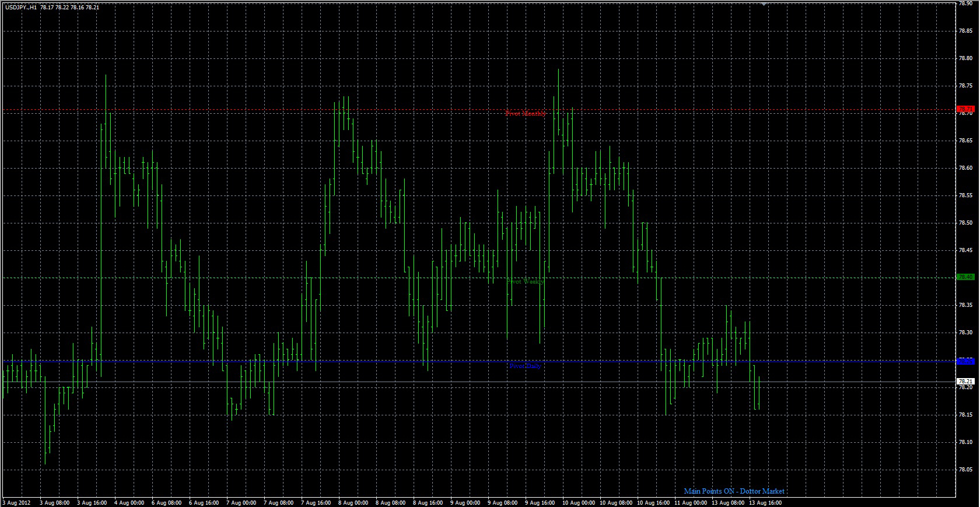The height and width of the screenshot is (507, 980).
Task: Click the 78.55 price scale label
Action: (965, 195)
